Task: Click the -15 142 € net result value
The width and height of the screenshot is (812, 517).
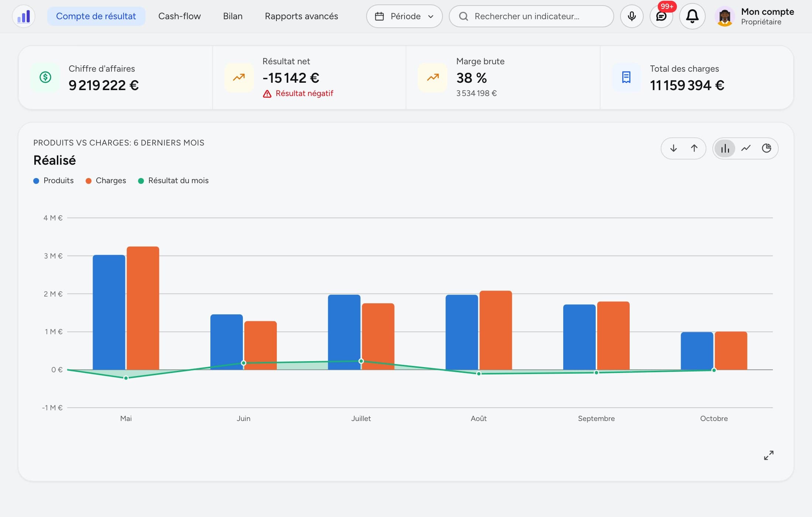Action: (291, 78)
